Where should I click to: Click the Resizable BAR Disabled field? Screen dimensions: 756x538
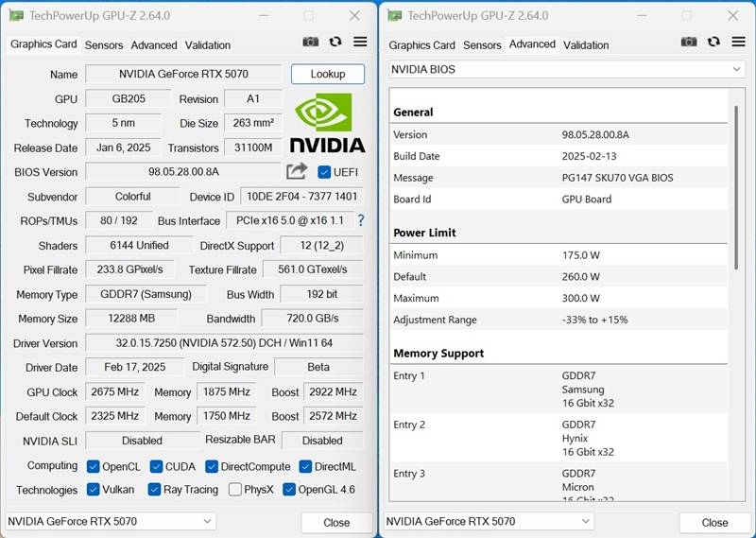(x=322, y=441)
